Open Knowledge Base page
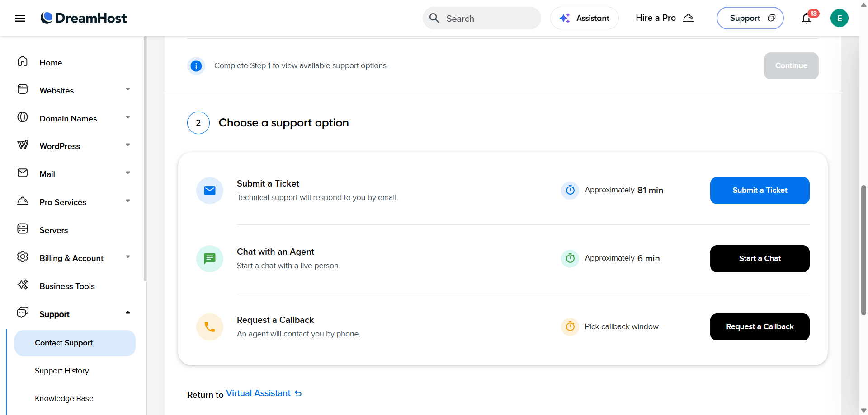The width and height of the screenshot is (868, 415). (x=64, y=398)
